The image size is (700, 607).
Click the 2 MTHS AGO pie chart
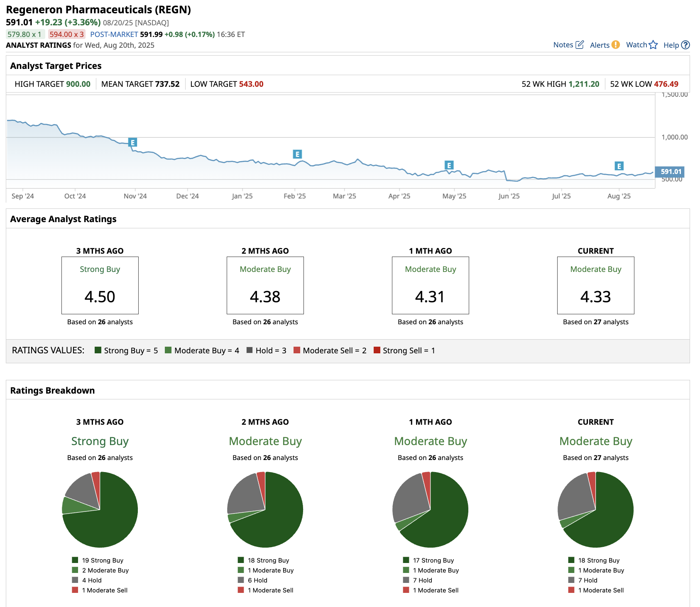point(265,509)
